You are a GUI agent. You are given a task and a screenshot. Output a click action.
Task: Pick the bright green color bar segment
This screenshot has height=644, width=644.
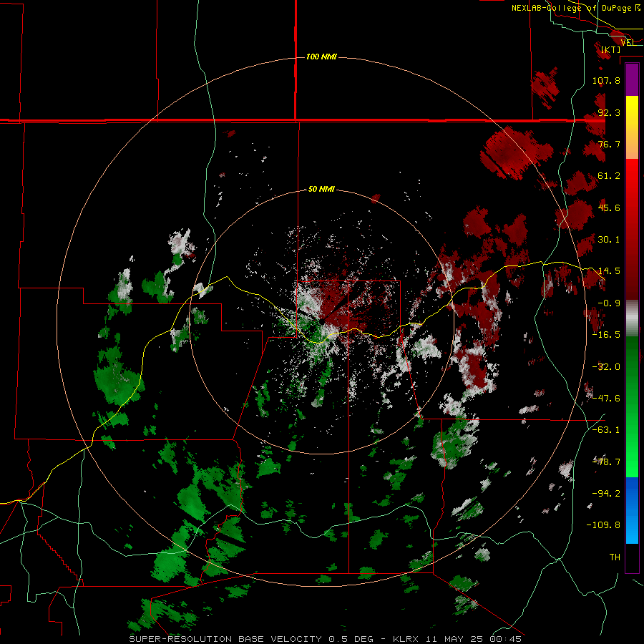[x=632, y=406]
